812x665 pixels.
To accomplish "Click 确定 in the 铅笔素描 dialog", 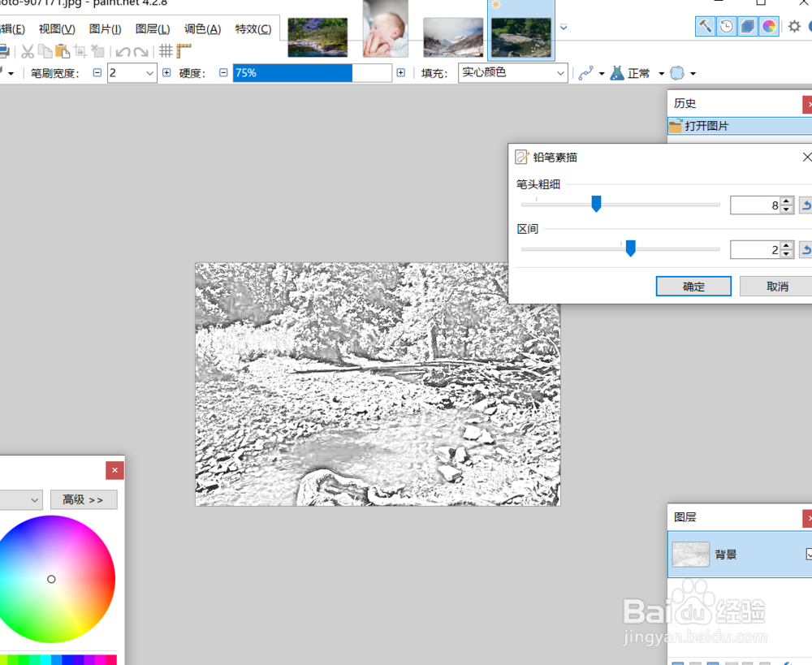I will click(x=693, y=286).
